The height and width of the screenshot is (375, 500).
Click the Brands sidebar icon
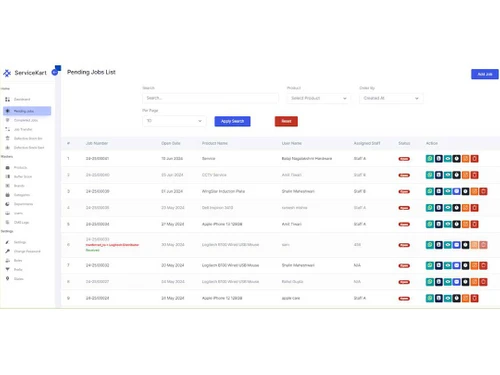(x=7, y=186)
